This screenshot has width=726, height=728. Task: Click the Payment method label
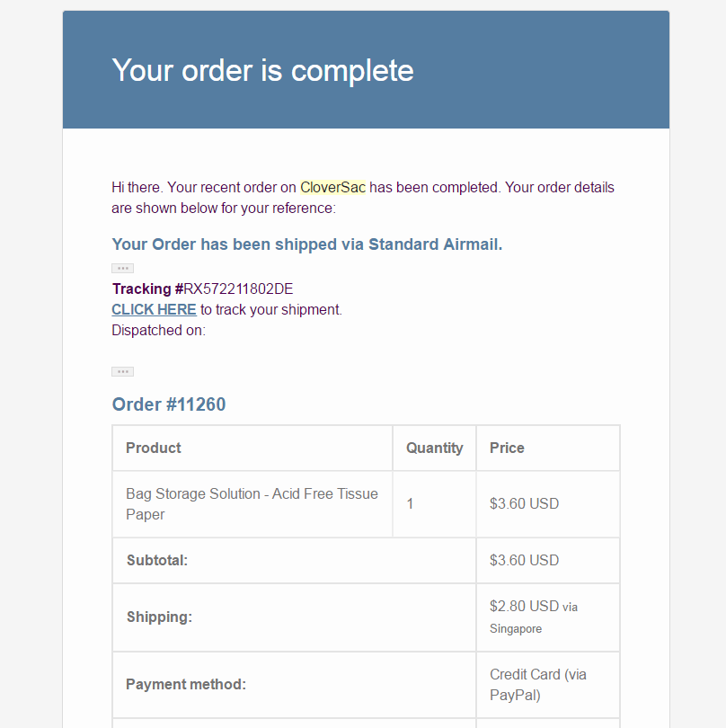tap(186, 684)
